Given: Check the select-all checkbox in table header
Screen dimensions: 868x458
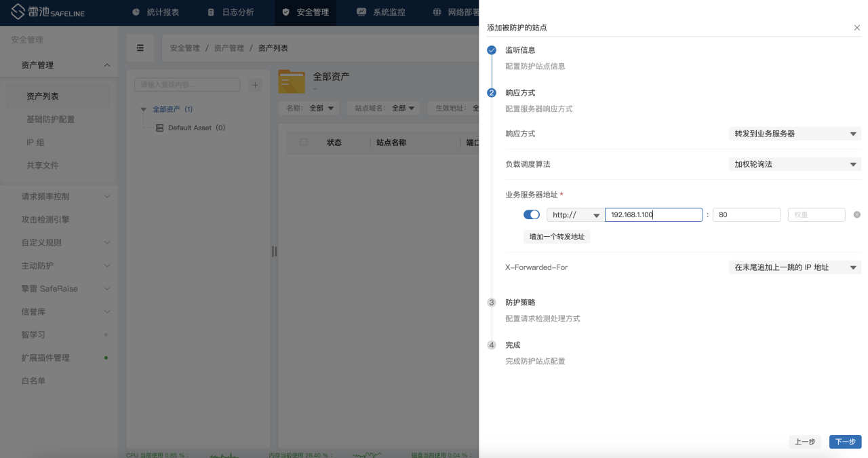Looking at the screenshot, I should (304, 142).
